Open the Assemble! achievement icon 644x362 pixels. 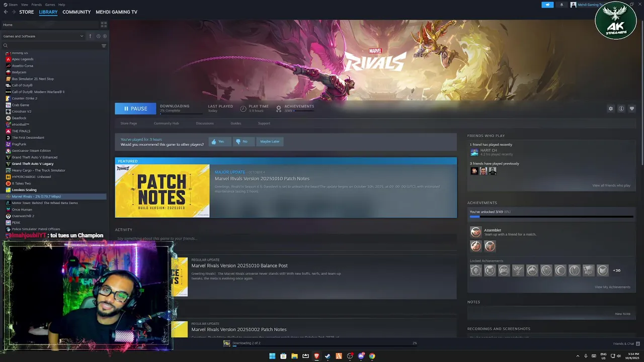(475, 232)
